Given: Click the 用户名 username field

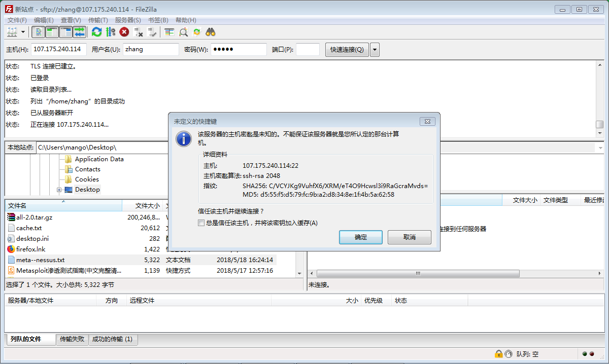Looking at the screenshot, I should [151, 49].
